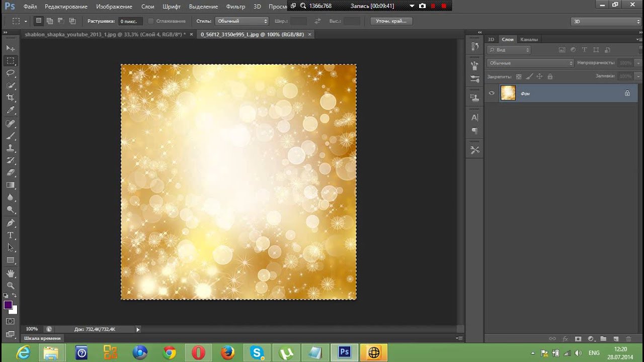Viewport: 644px width, 362px height.
Task: Delete layer with trash icon
Action: [x=628, y=339]
